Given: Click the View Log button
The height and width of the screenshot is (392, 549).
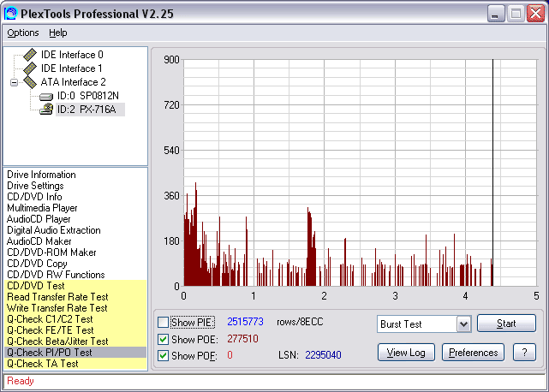Looking at the screenshot, I should pyautogui.click(x=406, y=353).
